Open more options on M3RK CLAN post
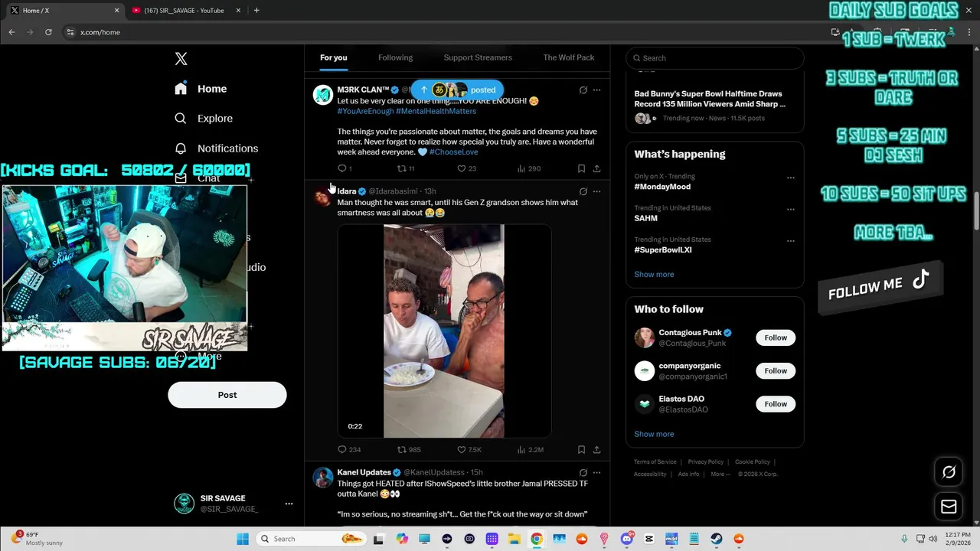 [x=596, y=90]
